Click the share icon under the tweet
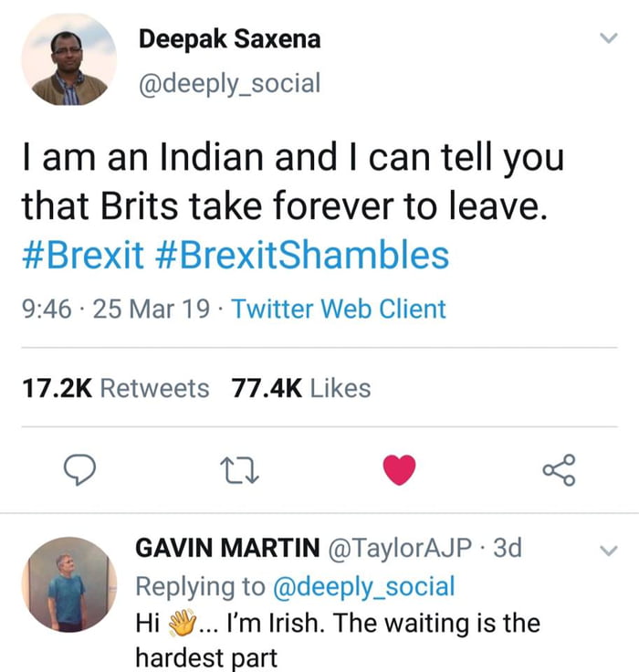This screenshot has height=672, width=639. point(557,470)
